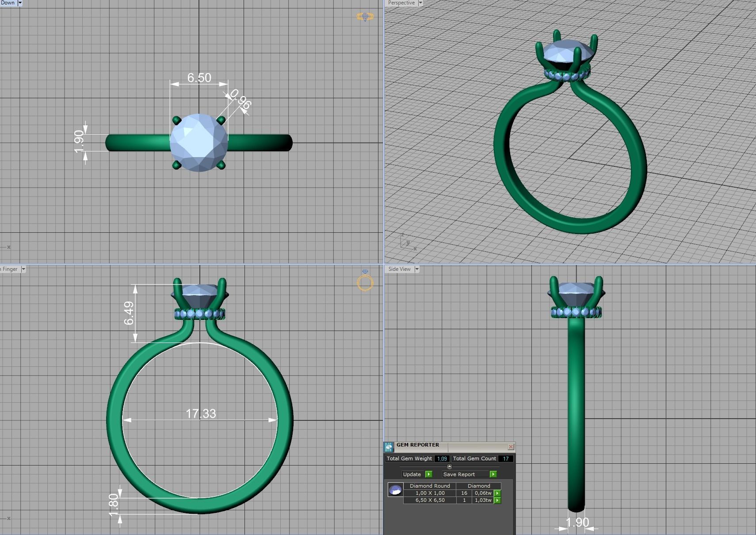Click the green arrow next to Save Report

[x=493, y=474]
